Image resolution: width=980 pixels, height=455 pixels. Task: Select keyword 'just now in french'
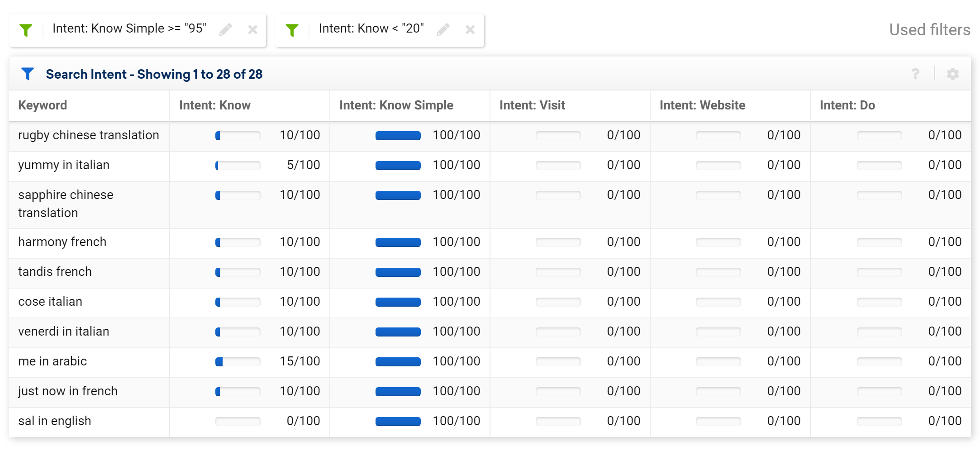[68, 391]
